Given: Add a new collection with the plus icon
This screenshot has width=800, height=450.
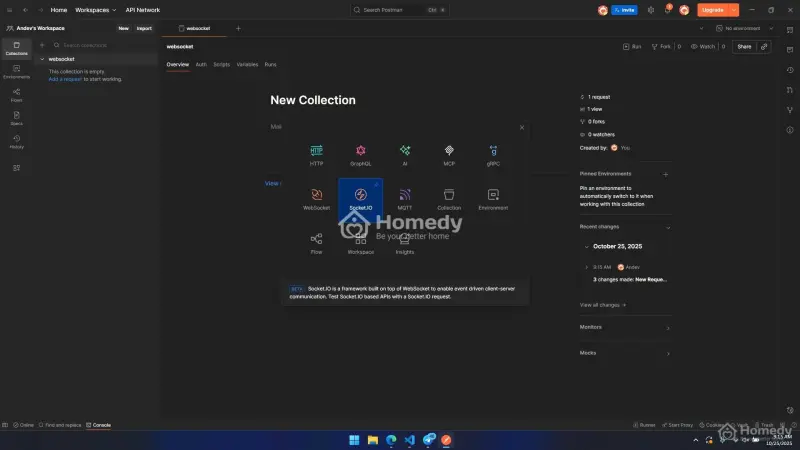Looking at the screenshot, I should pos(42,45).
